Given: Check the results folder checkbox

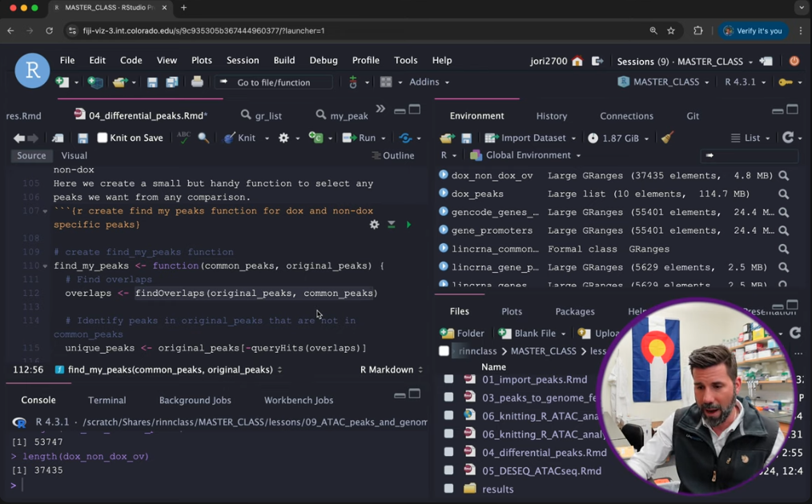Looking at the screenshot, I should [x=448, y=489].
